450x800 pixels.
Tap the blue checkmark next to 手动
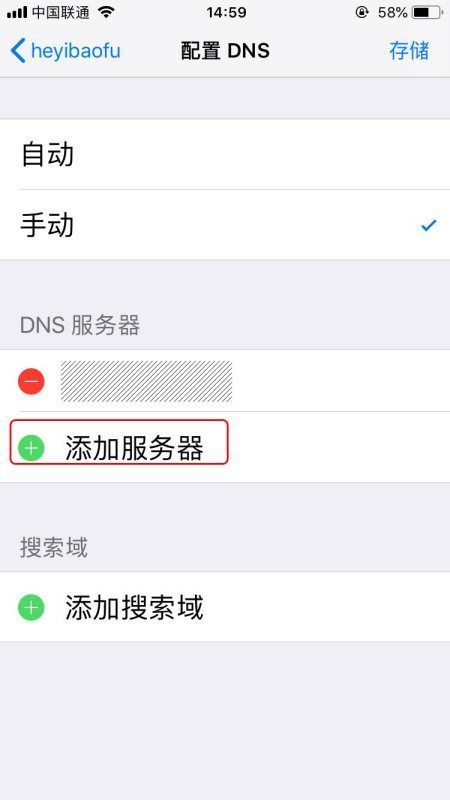pos(429,225)
